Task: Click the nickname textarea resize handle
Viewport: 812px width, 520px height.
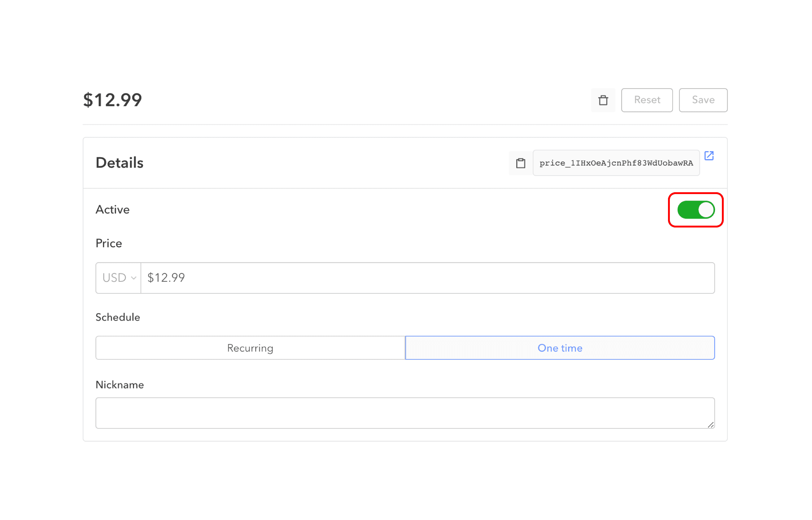Action: coord(710,425)
